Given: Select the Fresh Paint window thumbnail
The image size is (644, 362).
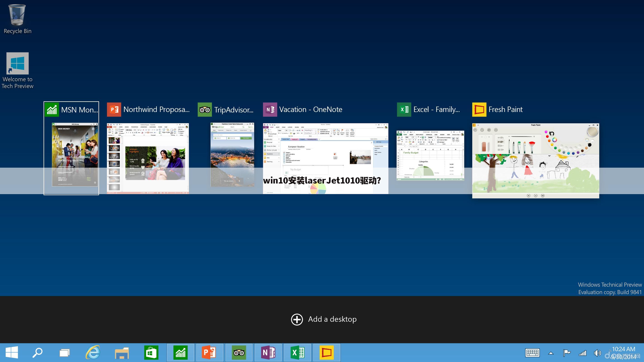Looking at the screenshot, I should [x=536, y=161].
